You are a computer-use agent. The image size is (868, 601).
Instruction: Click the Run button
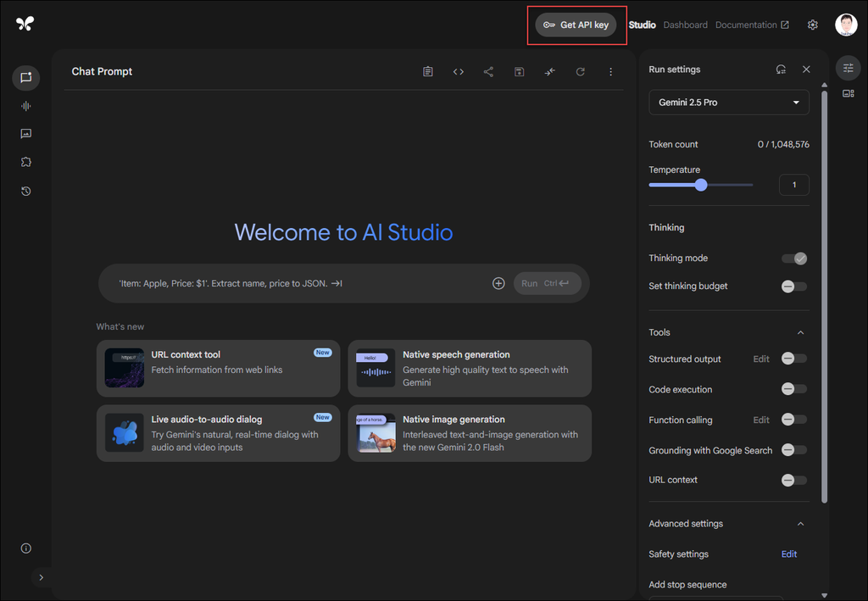[547, 283]
